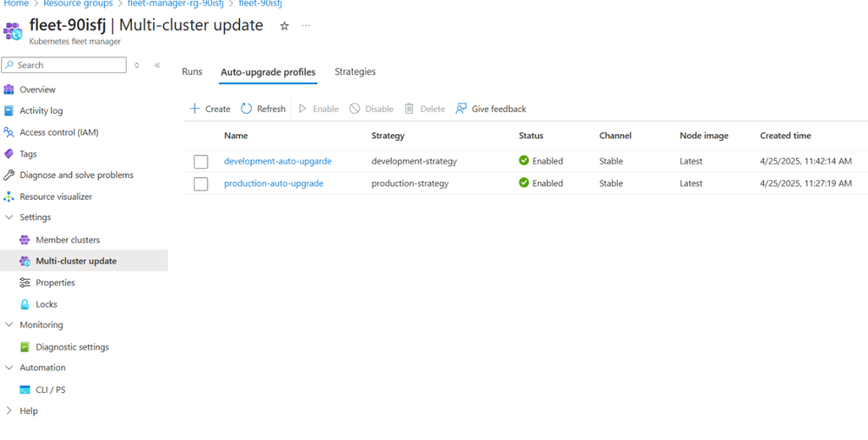
Task: Open fleet-manager-rg-90isfj breadcrumb
Action: point(176,3)
